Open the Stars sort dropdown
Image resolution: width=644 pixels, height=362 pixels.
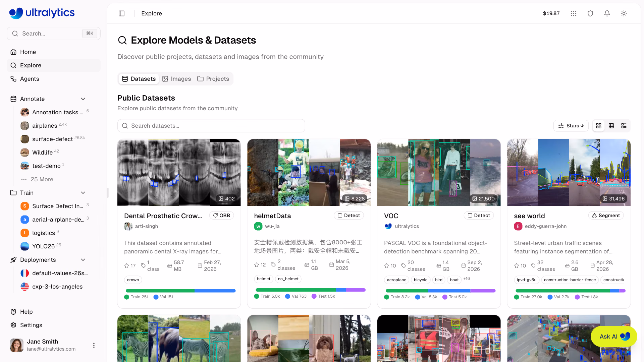pyautogui.click(x=571, y=126)
